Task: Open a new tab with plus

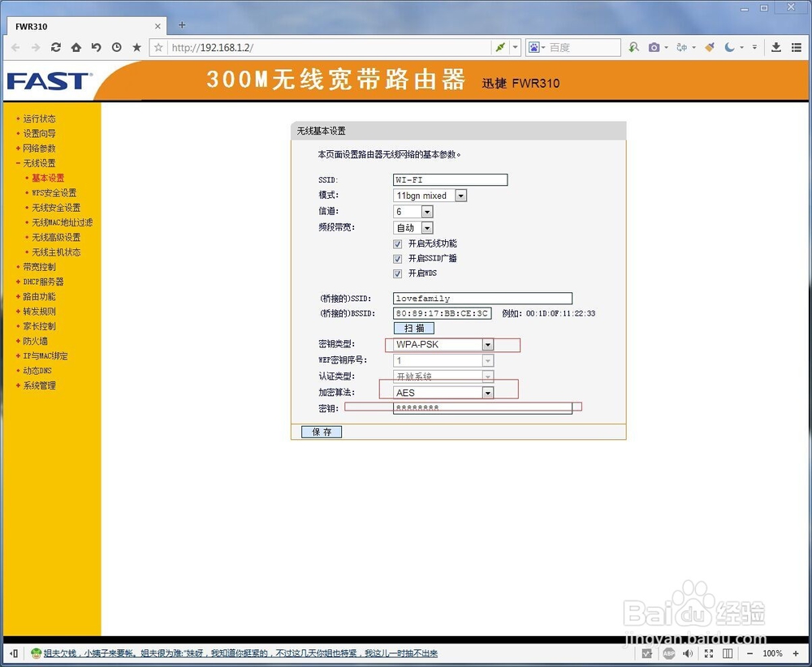Action: 182,25
